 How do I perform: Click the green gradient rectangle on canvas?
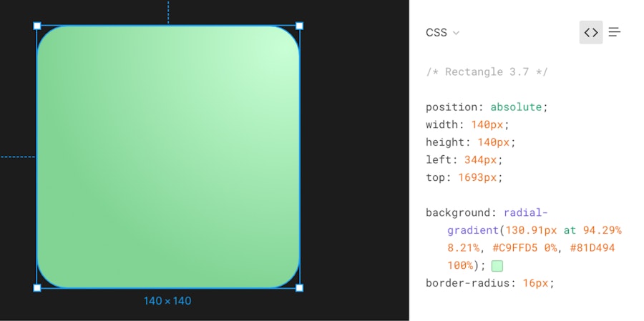168,157
